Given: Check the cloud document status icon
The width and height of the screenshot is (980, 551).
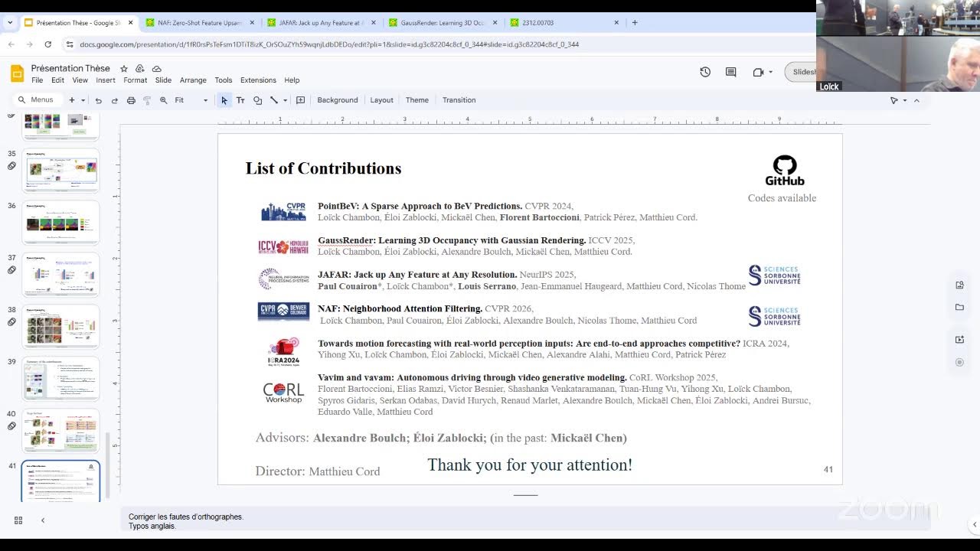Looking at the screenshot, I should [x=157, y=69].
